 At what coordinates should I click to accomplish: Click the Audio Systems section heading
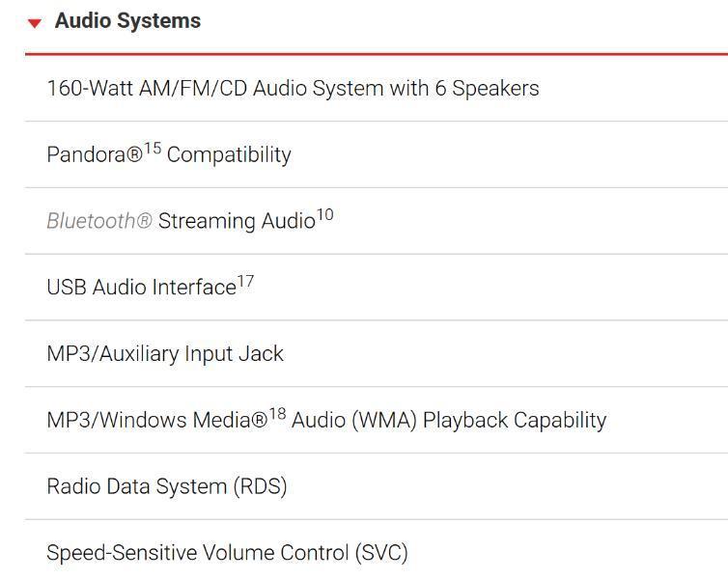pos(127,21)
